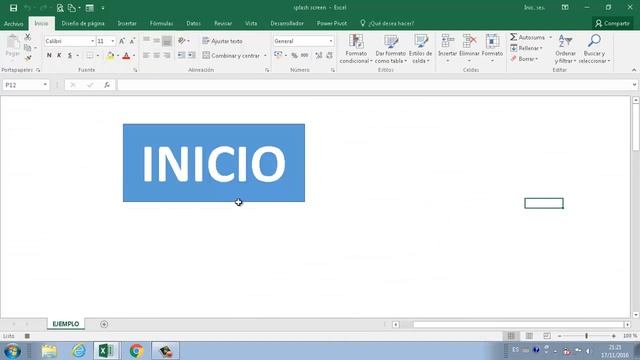
Task: Open the Name Box P12 dropdown arrow
Action: [x=45, y=85]
